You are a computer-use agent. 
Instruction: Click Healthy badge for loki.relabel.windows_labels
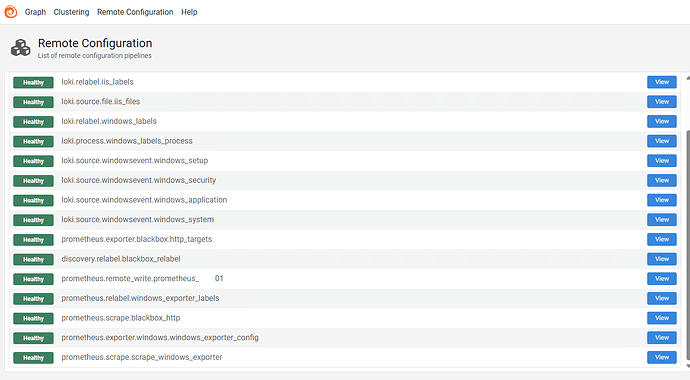33,122
